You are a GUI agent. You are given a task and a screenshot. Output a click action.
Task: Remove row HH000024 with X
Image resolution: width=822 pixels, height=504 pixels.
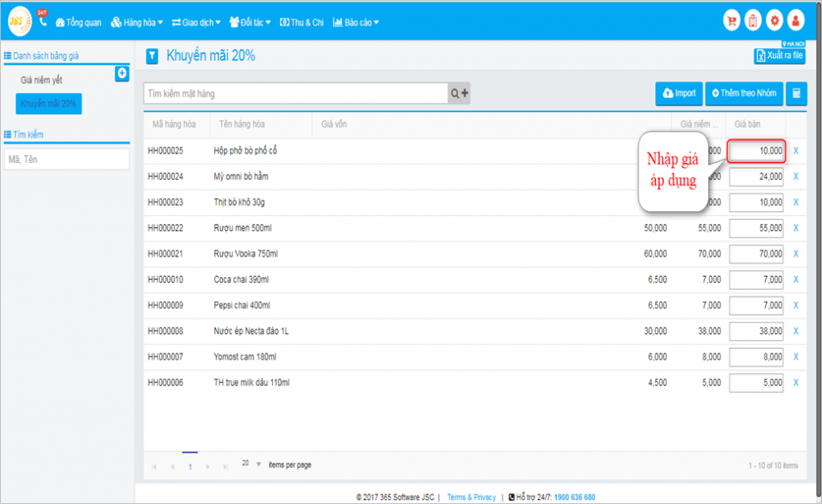796,177
